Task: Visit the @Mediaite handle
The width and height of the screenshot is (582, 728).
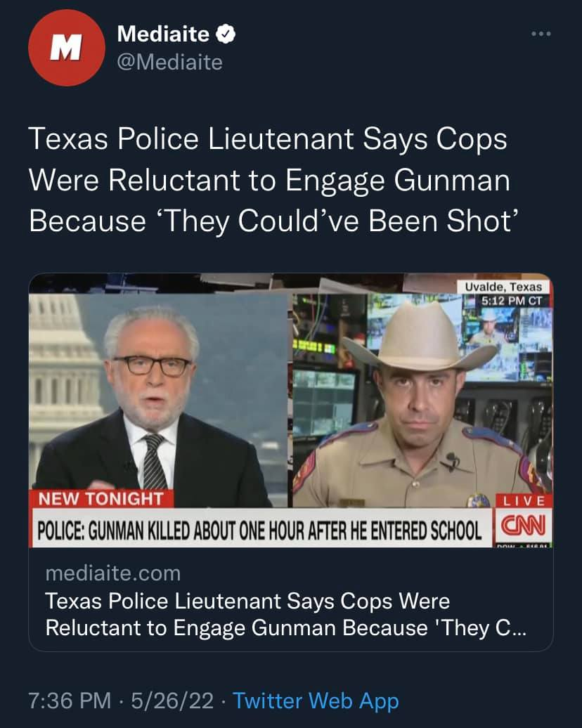Action: pos(169,63)
